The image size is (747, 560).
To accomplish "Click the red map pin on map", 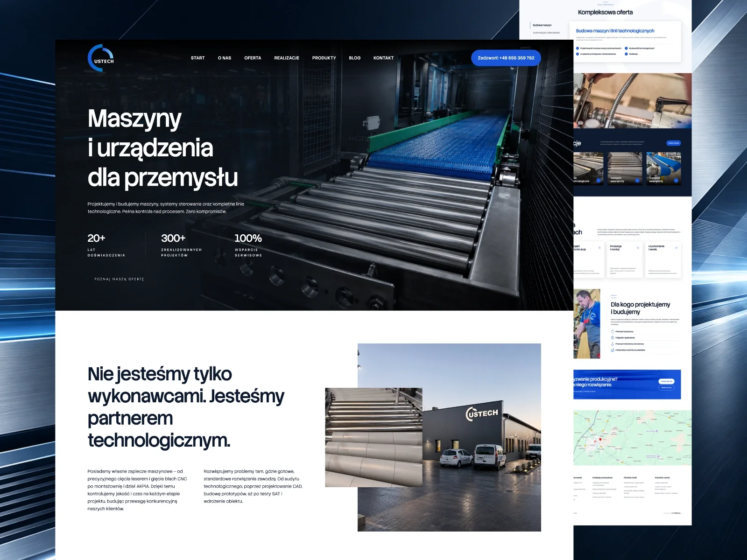I will 600,440.
